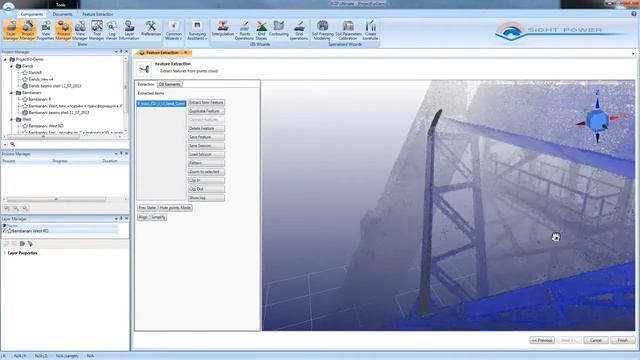Open Soil Freezing Modeling wizard
640x360 pixels.
pyautogui.click(x=322, y=30)
